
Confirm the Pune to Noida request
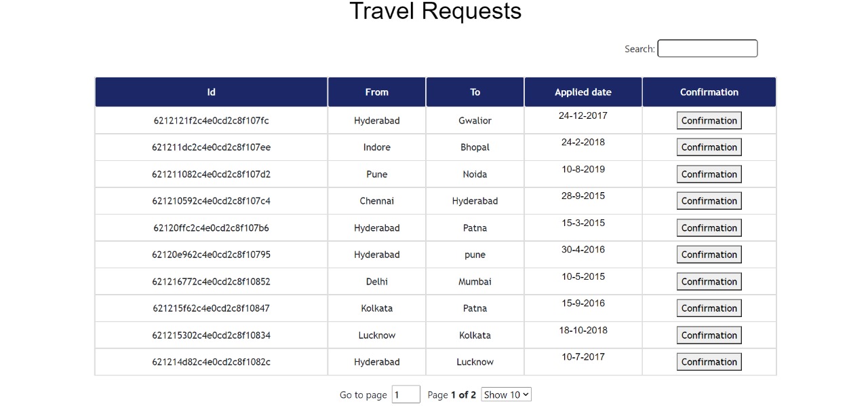tap(709, 174)
